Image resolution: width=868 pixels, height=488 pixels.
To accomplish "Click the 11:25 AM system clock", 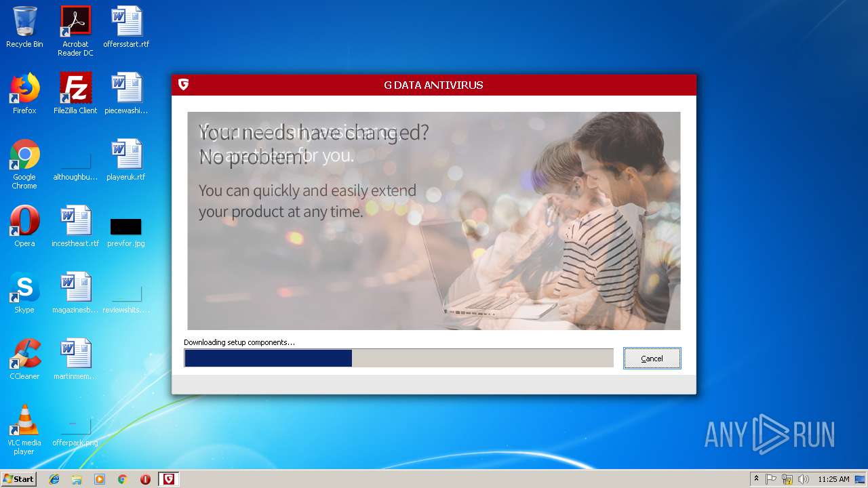I will point(833,479).
